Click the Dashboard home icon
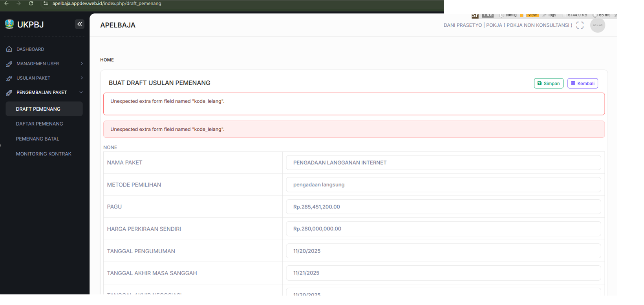Image resolution: width=644 pixels, height=305 pixels. point(9,49)
